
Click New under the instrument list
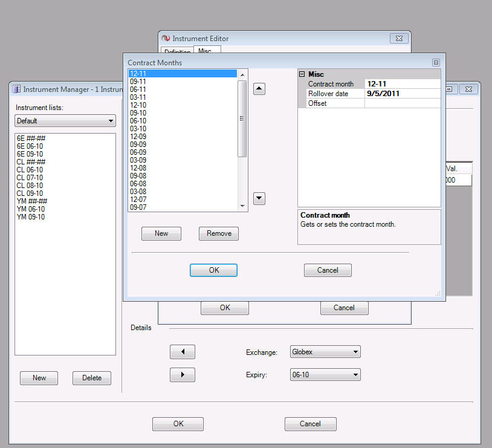[x=39, y=378]
